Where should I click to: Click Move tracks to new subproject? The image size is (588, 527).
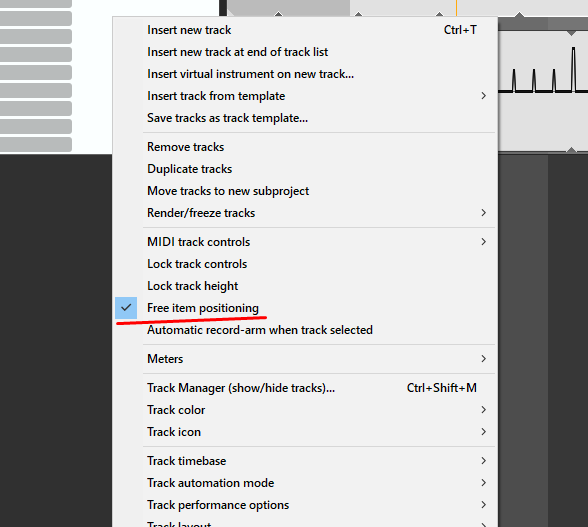pos(305,191)
